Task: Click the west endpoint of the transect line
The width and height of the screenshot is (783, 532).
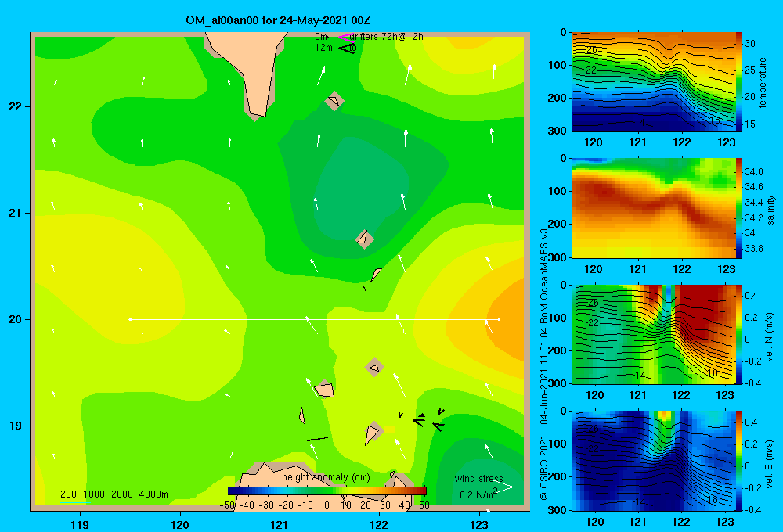Action: (130, 319)
